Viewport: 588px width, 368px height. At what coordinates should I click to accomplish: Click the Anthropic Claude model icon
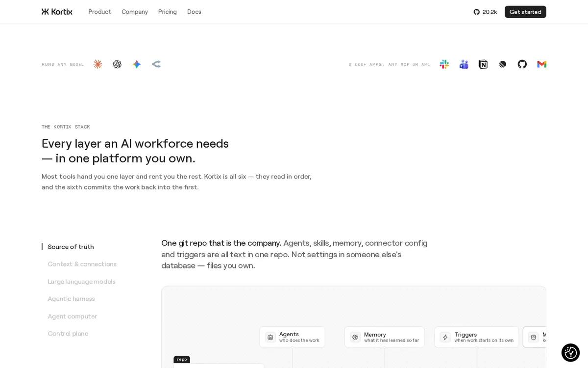(98, 64)
